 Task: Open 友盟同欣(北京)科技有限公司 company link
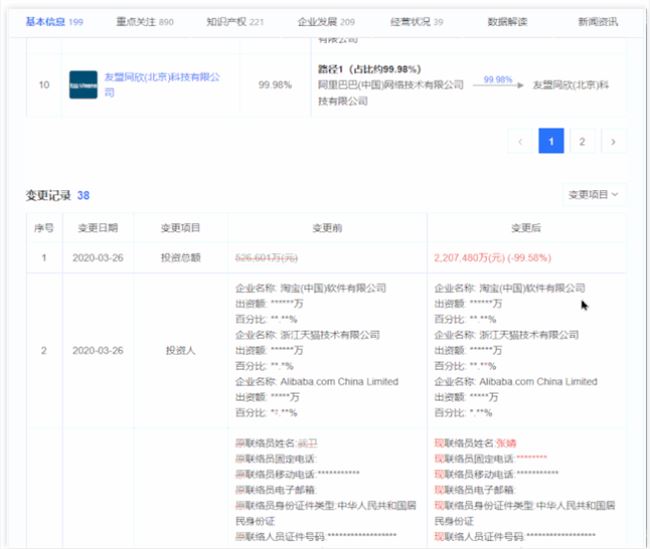(162, 84)
